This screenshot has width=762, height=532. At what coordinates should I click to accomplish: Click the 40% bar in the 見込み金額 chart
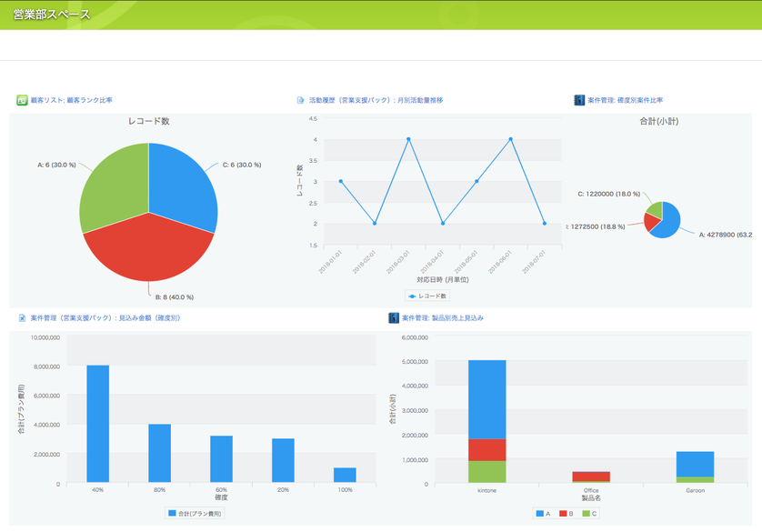pyautogui.click(x=97, y=424)
